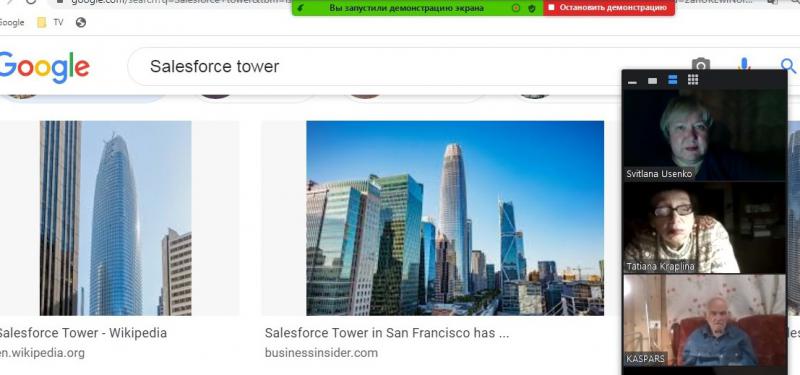Click the blue magnifier search icon

pos(789,66)
